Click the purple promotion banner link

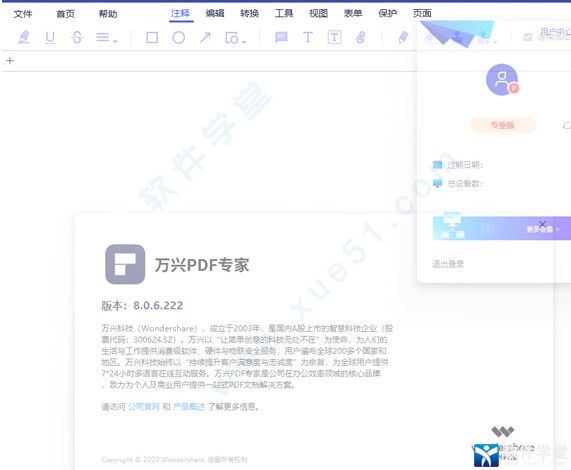(x=501, y=228)
